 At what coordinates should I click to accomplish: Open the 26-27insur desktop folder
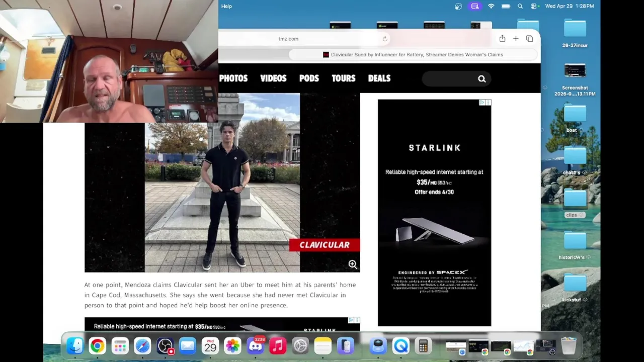click(575, 33)
